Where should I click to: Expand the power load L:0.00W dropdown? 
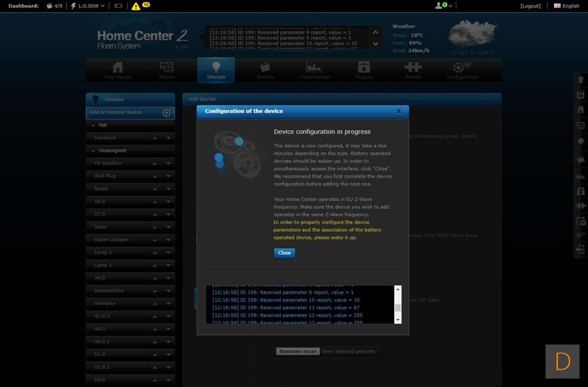(88, 6)
